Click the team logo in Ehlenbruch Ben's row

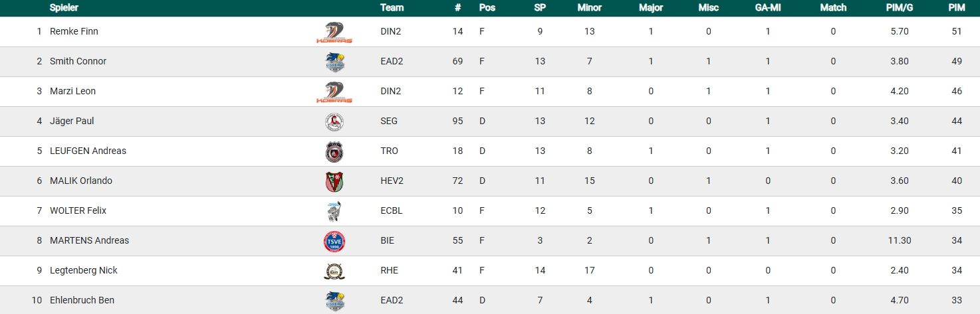click(334, 300)
